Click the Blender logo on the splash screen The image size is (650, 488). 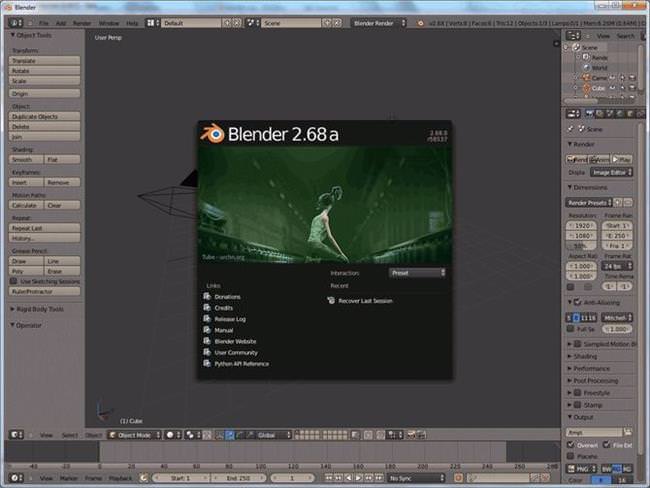(213, 134)
